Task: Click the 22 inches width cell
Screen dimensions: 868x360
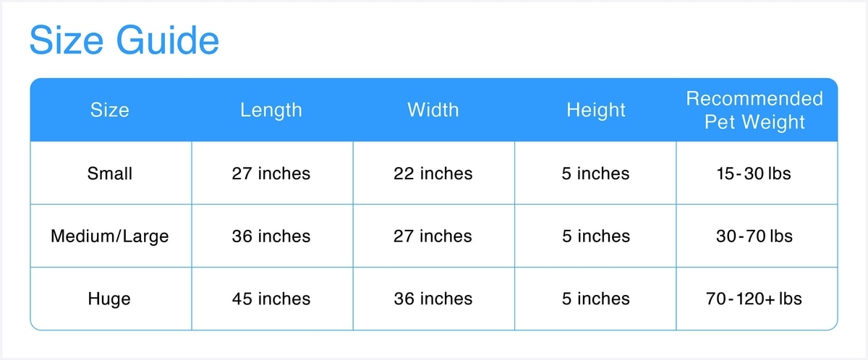Action: [433, 173]
